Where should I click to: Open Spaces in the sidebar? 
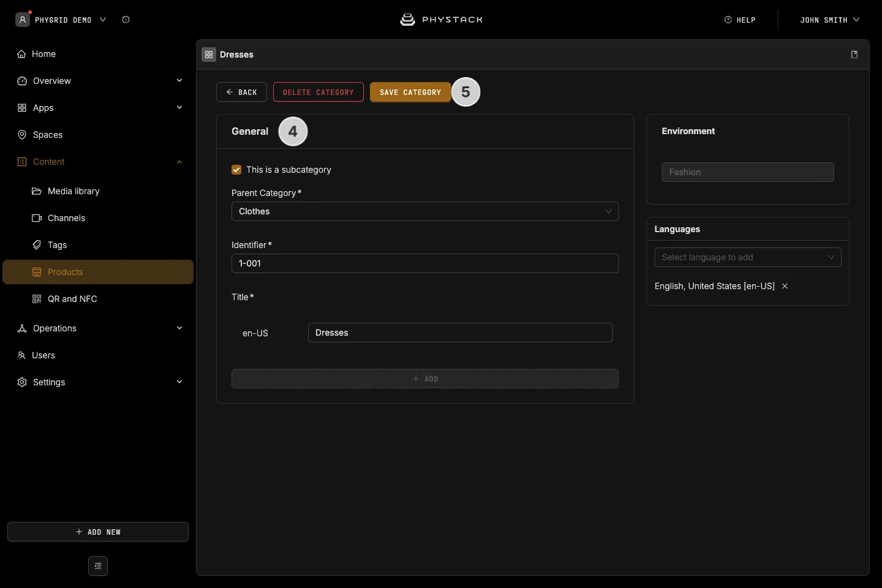[x=98, y=135]
